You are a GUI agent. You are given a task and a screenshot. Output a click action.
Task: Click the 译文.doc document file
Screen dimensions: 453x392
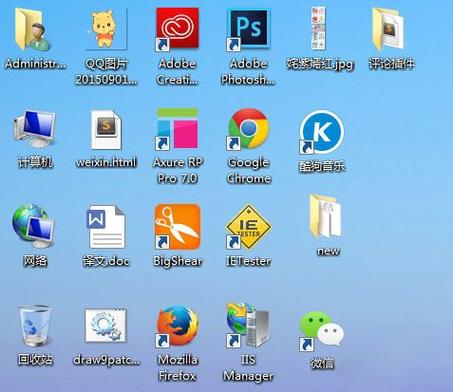pyautogui.click(x=106, y=227)
